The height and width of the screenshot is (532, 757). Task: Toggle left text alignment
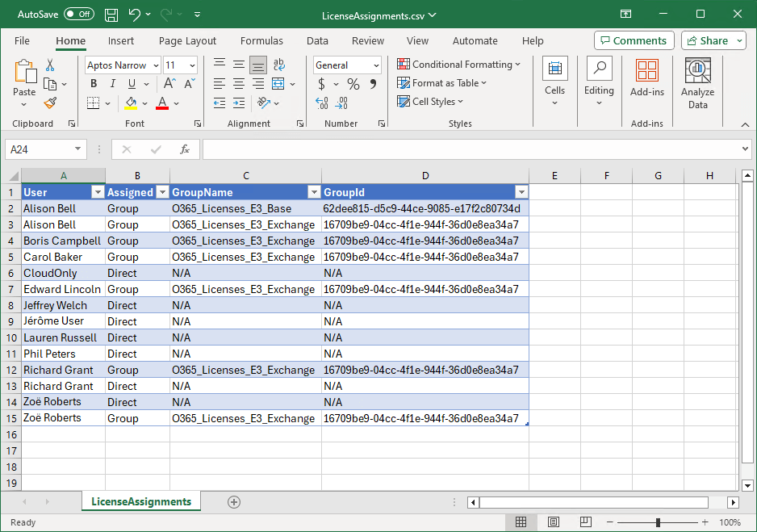click(x=220, y=83)
